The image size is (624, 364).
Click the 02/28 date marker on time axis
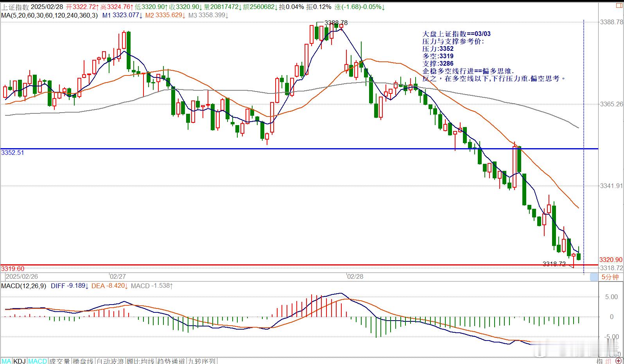(x=355, y=276)
